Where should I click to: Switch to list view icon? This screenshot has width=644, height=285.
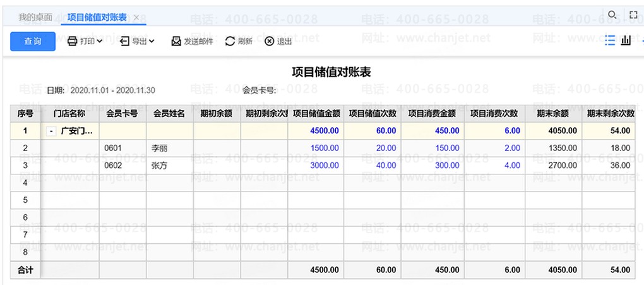[610, 40]
